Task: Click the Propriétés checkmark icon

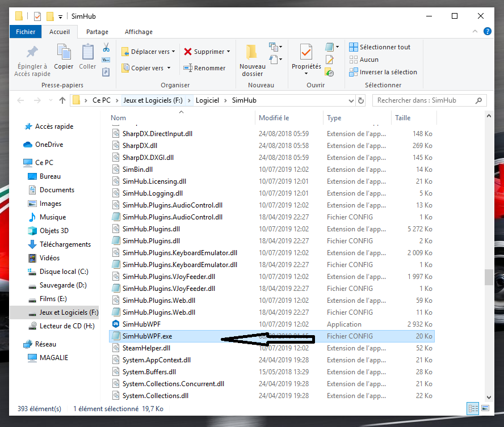Action: [306, 52]
